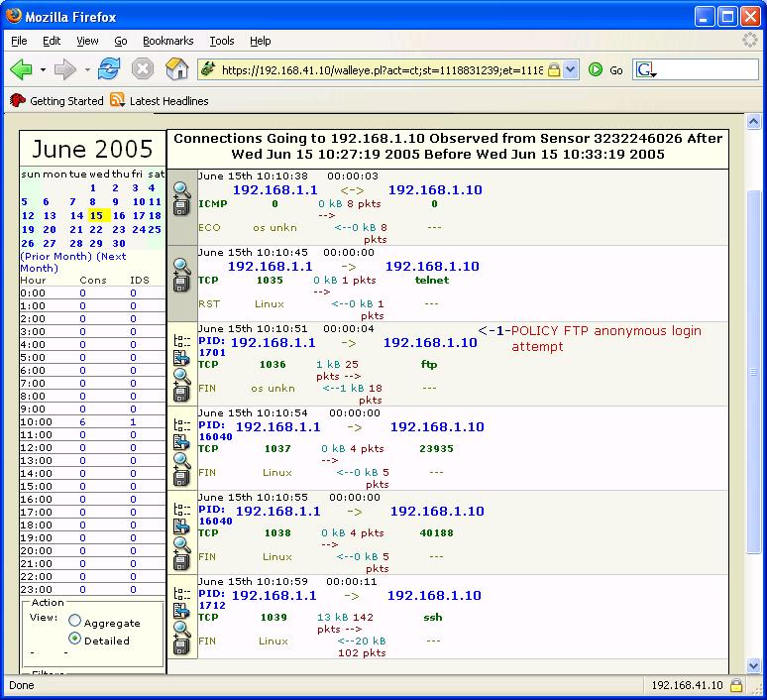Open the process tree icon for the ftp connection
Image resolution: width=767 pixels, height=700 pixels.
point(181,339)
